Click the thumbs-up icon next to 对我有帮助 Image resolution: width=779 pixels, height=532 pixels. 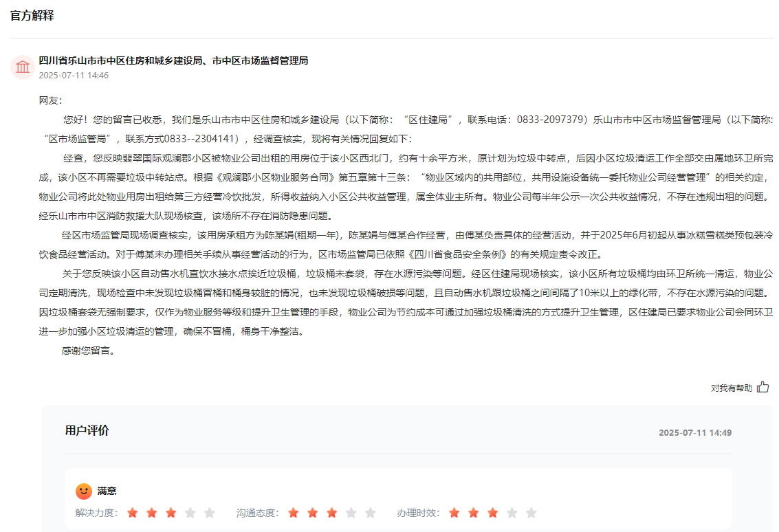(762, 388)
